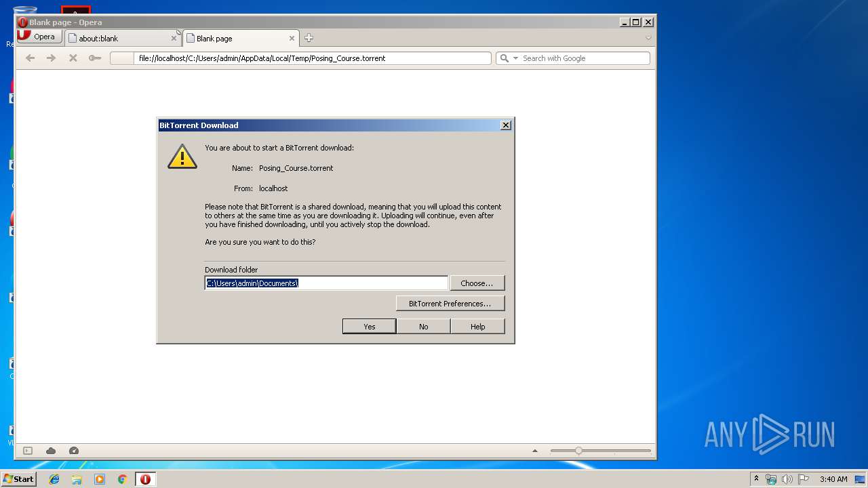Open Windows Media Player from taskbar

pos(100,479)
